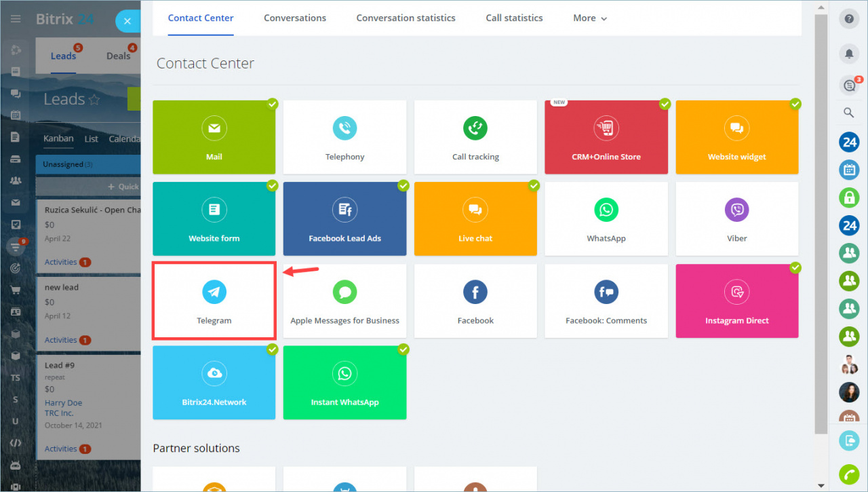This screenshot has height=492, width=868.
Task: Switch to Kanban view
Action: [58, 138]
